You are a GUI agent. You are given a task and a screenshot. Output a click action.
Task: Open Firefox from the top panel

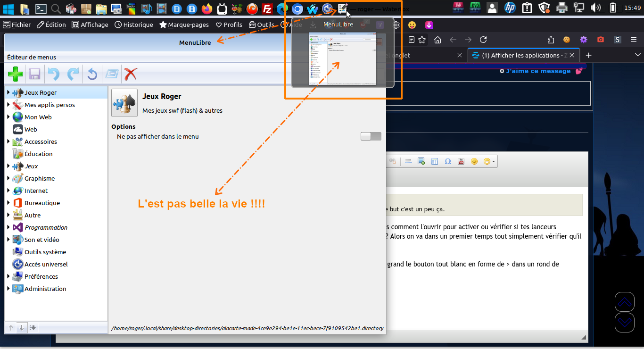206,8
